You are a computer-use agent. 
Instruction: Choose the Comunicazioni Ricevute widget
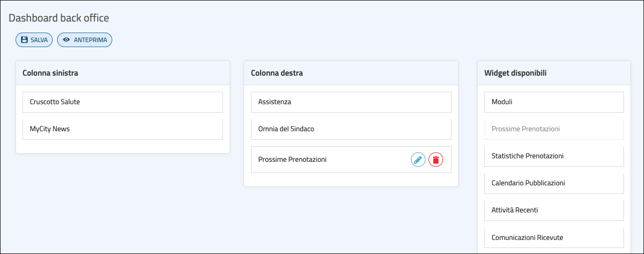coord(554,237)
